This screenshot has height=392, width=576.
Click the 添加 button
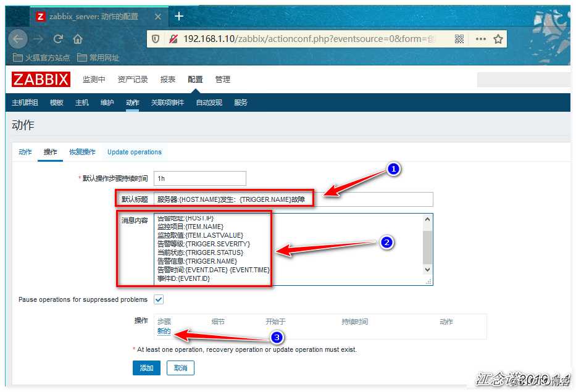(146, 368)
